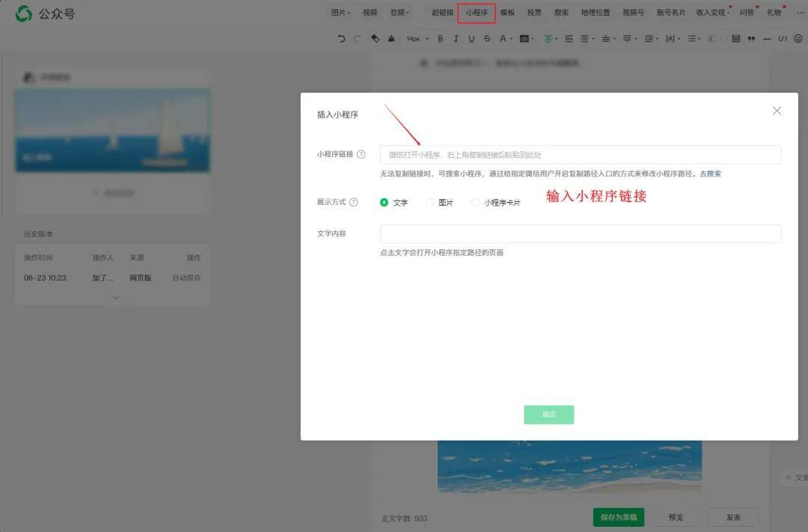The image size is (808, 532).
Task: Open the more options ellipsis menu
Action: coord(801,13)
